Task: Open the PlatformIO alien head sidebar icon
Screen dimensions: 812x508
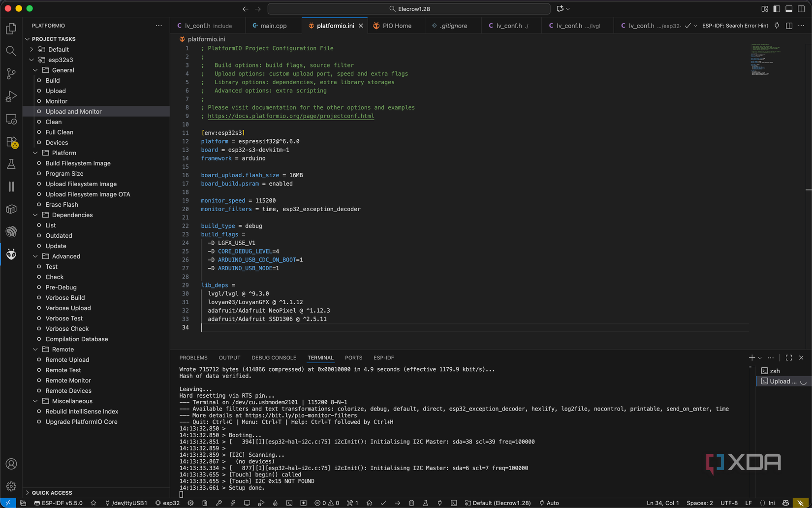Action: 11,254
